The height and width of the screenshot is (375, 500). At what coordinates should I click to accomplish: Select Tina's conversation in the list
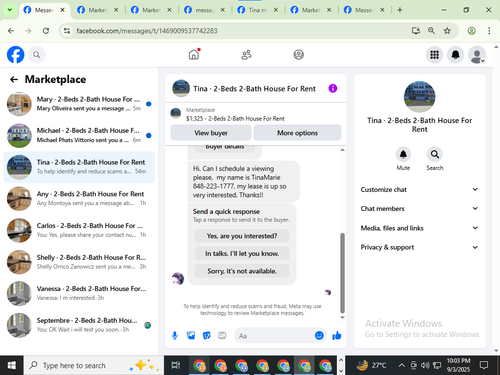(79, 167)
